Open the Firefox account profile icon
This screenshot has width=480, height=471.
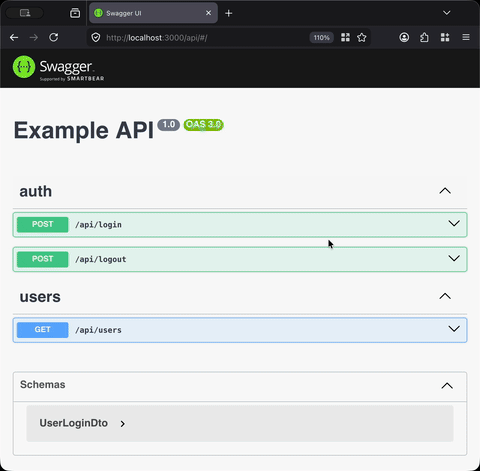point(404,37)
